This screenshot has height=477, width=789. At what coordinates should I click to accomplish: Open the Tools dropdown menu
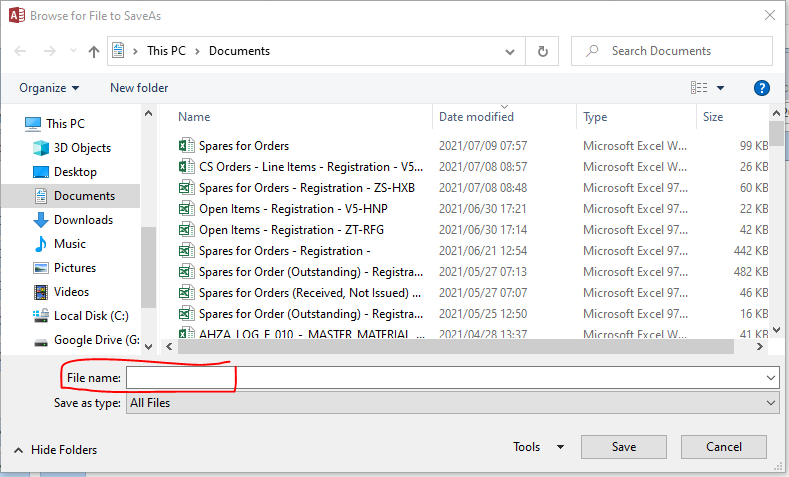click(539, 447)
